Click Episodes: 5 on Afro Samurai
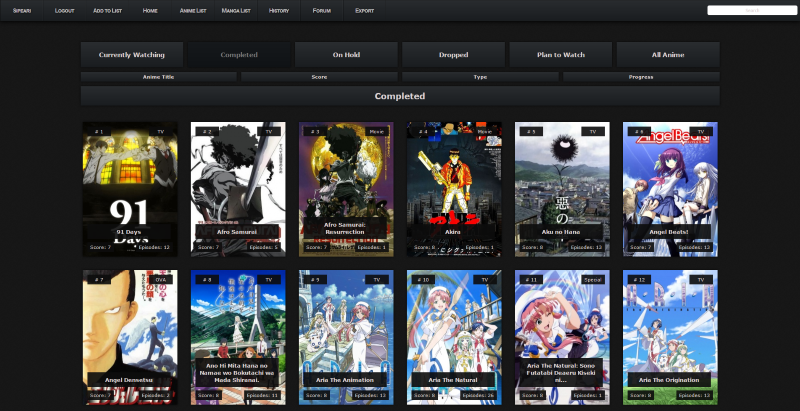Screen dimensions: 800x411 point(263,247)
